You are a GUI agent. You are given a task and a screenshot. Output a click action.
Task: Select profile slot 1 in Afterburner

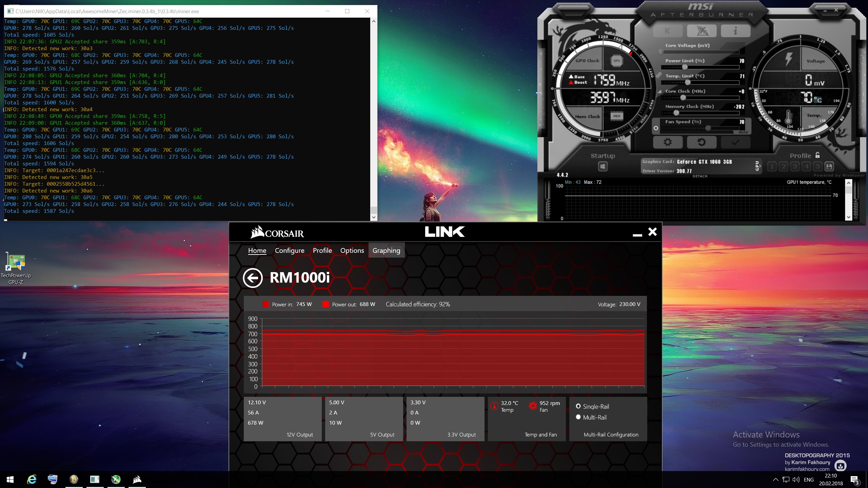coord(772,166)
